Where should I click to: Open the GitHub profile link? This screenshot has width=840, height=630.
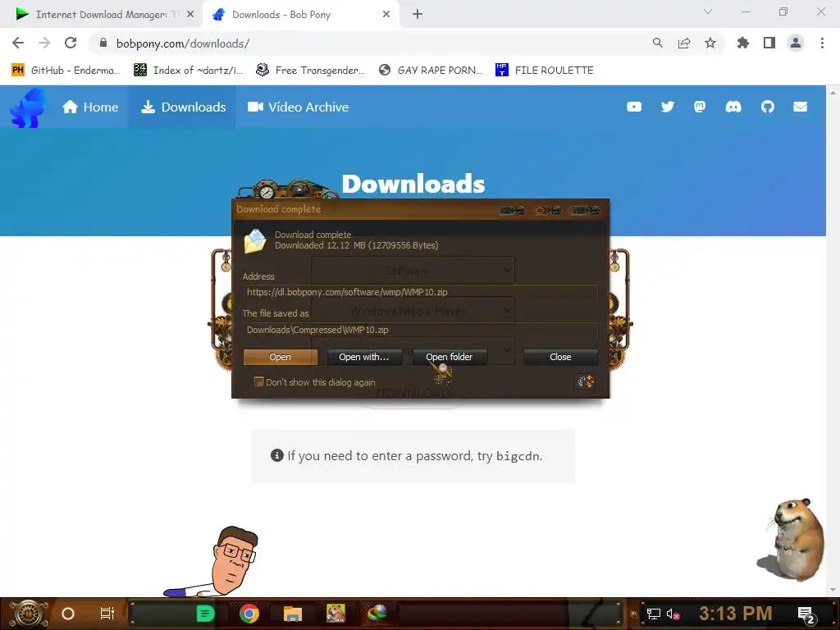pyautogui.click(x=768, y=107)
